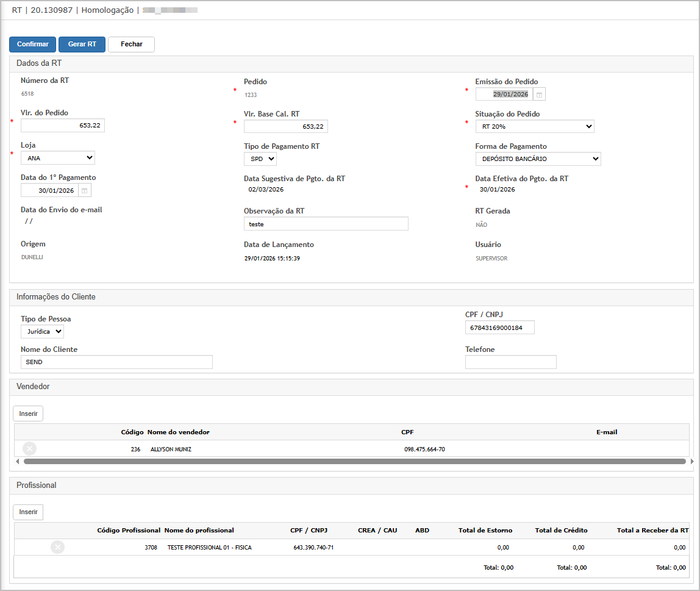The image size is (700, 591).
Task: Remove profissional Teste Profissional 01 row
Action: click(x=58, y=547)
